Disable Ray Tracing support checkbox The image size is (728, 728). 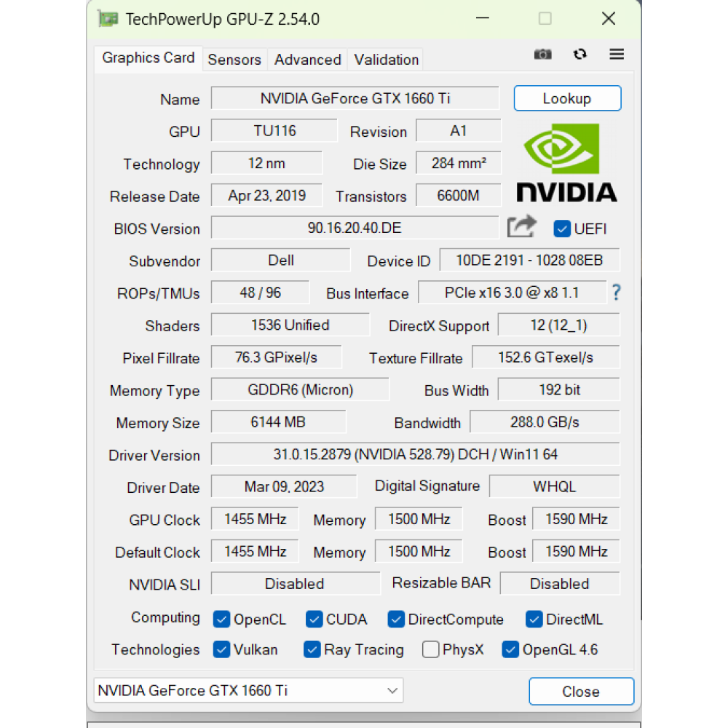[x=312, y=649]
